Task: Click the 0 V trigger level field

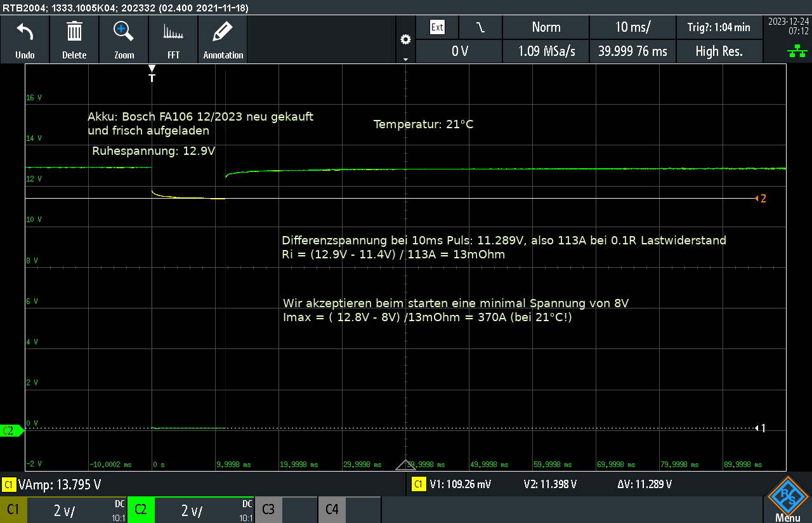Action: (x=459, y=51)
